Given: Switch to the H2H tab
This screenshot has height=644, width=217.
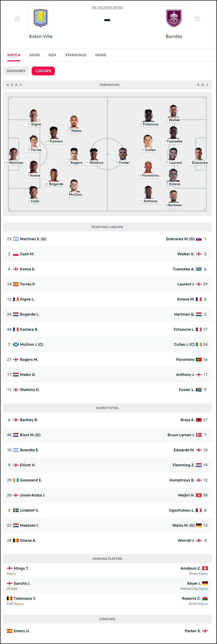Looking at the screenshot, I should point(52,55).
